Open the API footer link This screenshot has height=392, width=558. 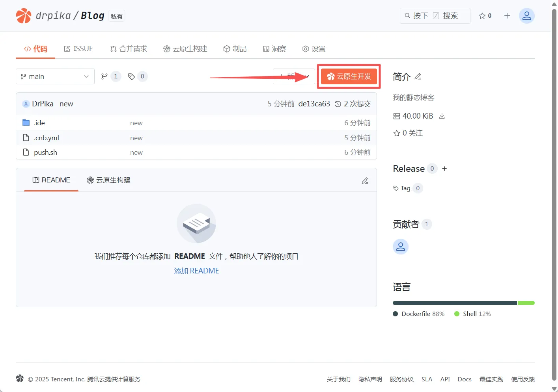pyautogui.click(x=445, y=379)
